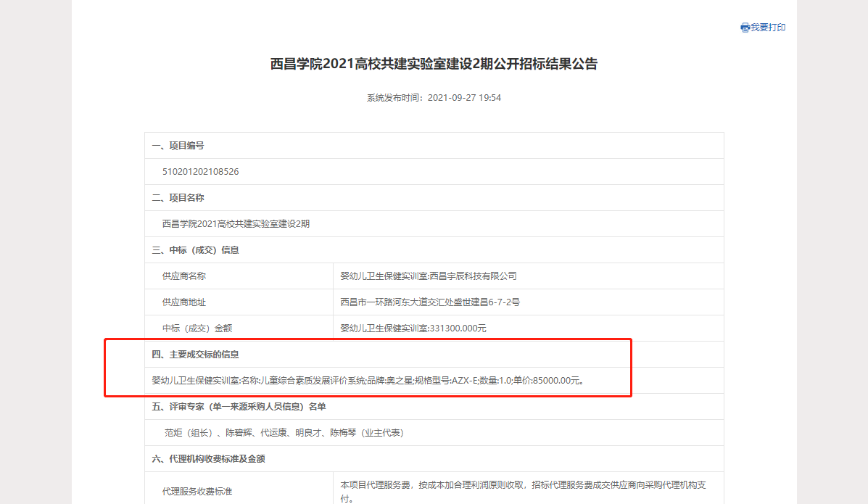Click the 我要打印 print link
Viewport: 868px width, 504px height.
766,27
